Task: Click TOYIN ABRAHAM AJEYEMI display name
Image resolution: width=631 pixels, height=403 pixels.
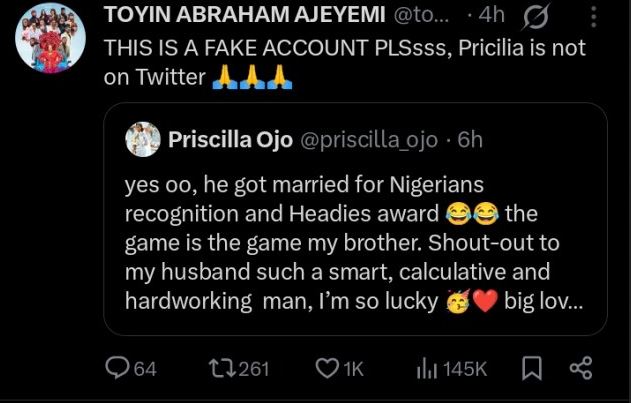Action: pyautogui.click(x=228, y=17)
